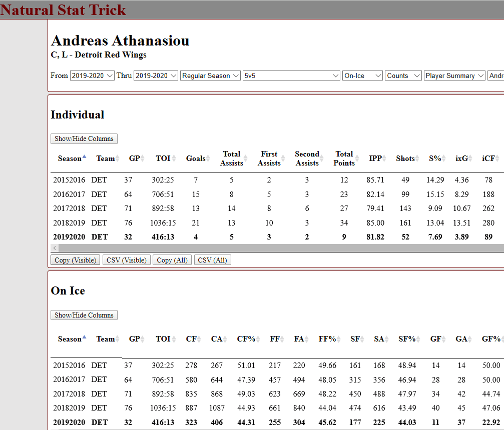504x430 pixels.
Task: Sort Individual table by Total Points
Action: click(x=344, y=158)
